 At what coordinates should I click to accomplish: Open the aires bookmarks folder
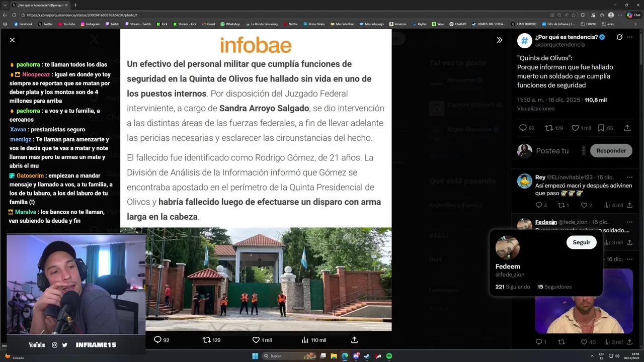click(608, 24)
